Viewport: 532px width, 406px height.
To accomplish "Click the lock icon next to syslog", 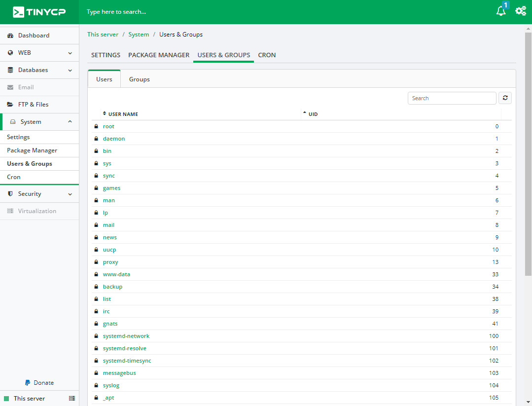I will pos(96,385).
